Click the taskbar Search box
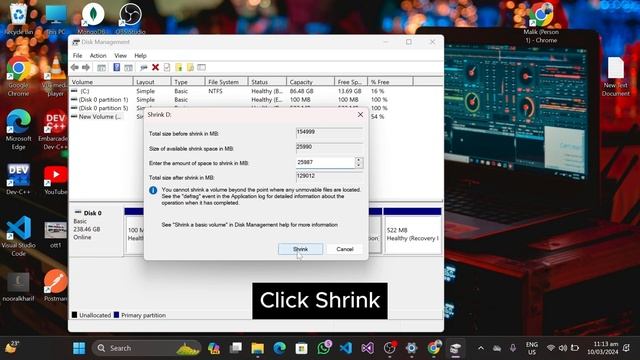The width and height of the screenshot is (640, 360). (147, 348)
